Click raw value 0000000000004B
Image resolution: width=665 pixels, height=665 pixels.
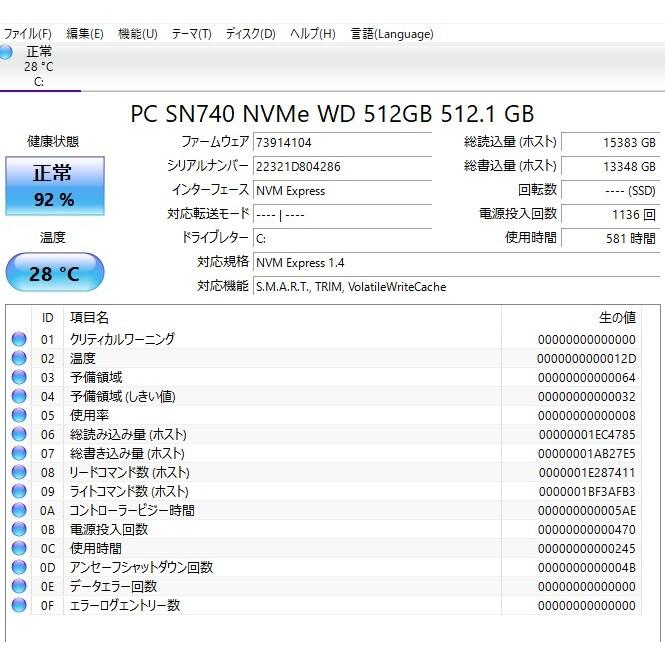click(x=587, y=568)
